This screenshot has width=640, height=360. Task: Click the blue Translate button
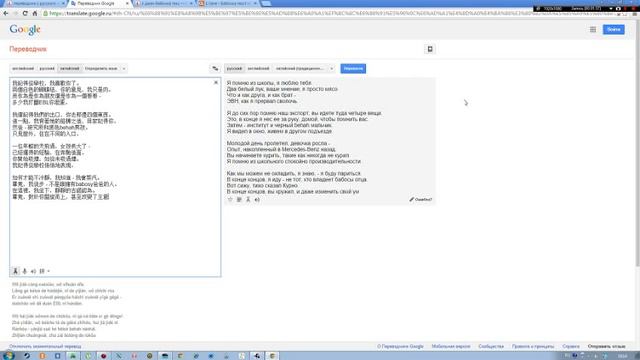[x=353, y=69]
